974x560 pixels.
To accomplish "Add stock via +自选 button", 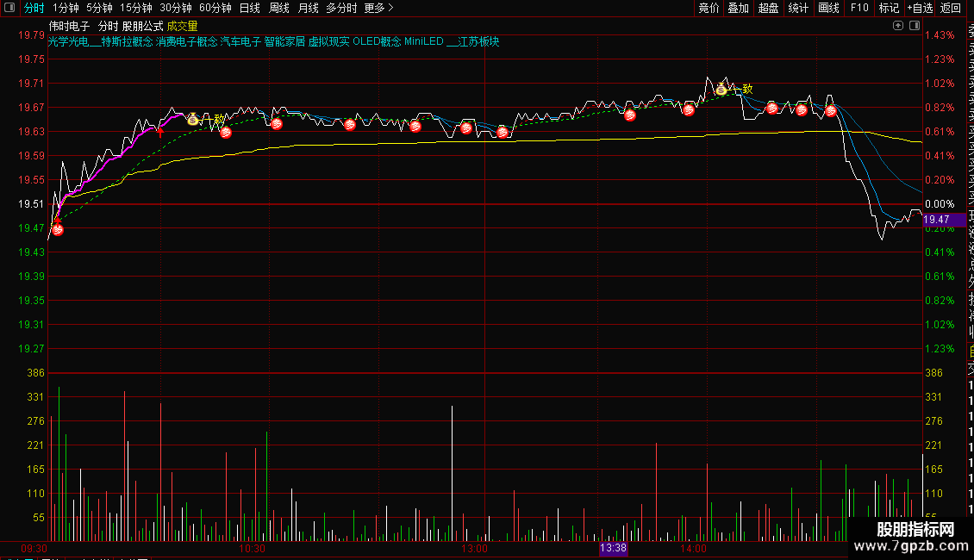I will (920, 8).
